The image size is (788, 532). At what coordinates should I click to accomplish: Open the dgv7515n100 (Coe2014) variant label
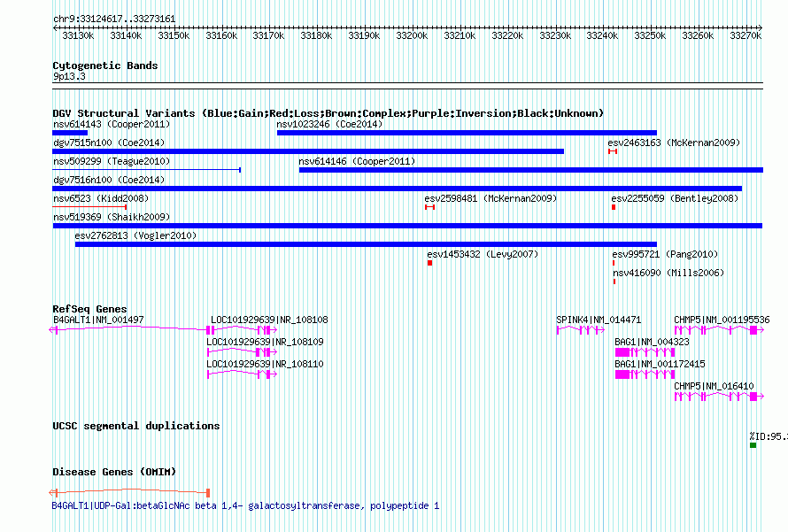coord(109,143)
